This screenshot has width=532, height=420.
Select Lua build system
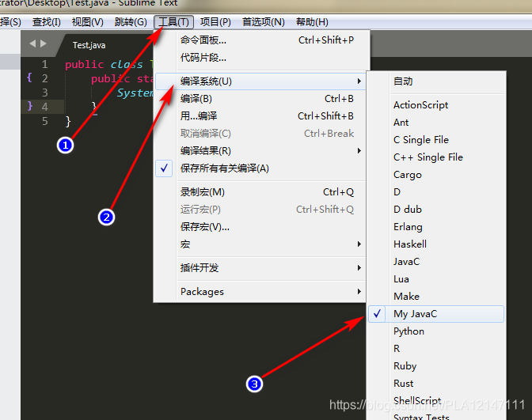tap(436, 279)
